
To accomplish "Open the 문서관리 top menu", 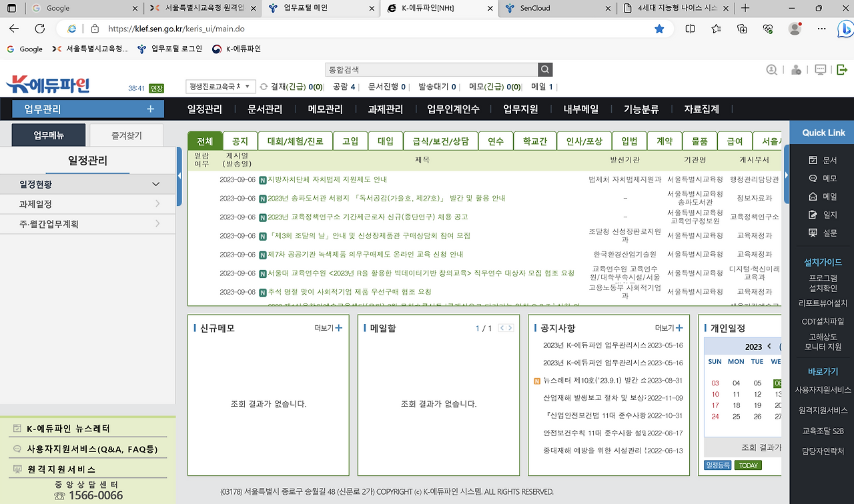I will (x=265, y=109).
